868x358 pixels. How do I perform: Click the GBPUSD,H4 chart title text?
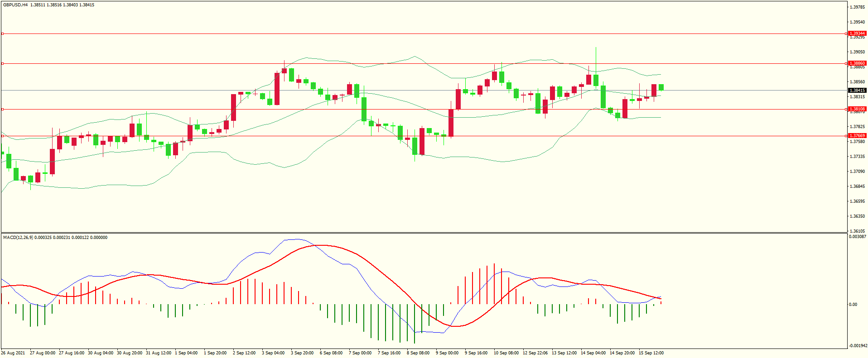(x=15, y=5)
